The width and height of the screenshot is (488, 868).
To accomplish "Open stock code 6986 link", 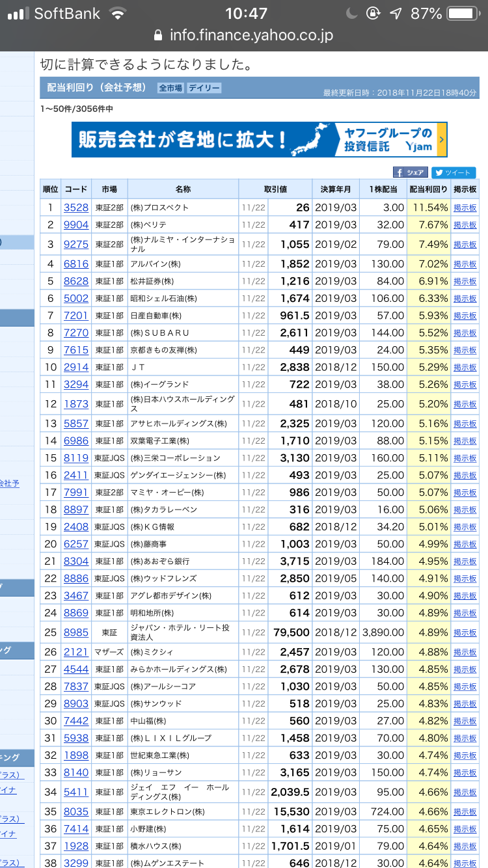I will point(76,441).
